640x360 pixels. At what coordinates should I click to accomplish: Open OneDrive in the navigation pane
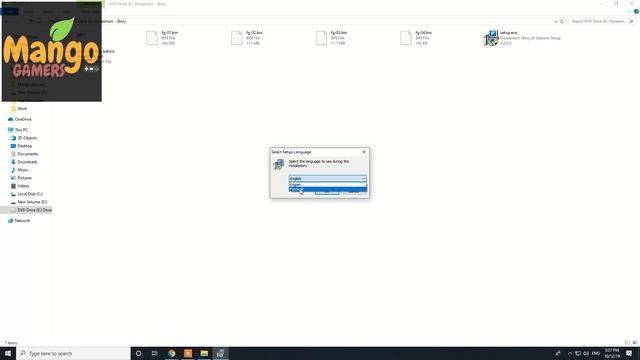[23, 119]
